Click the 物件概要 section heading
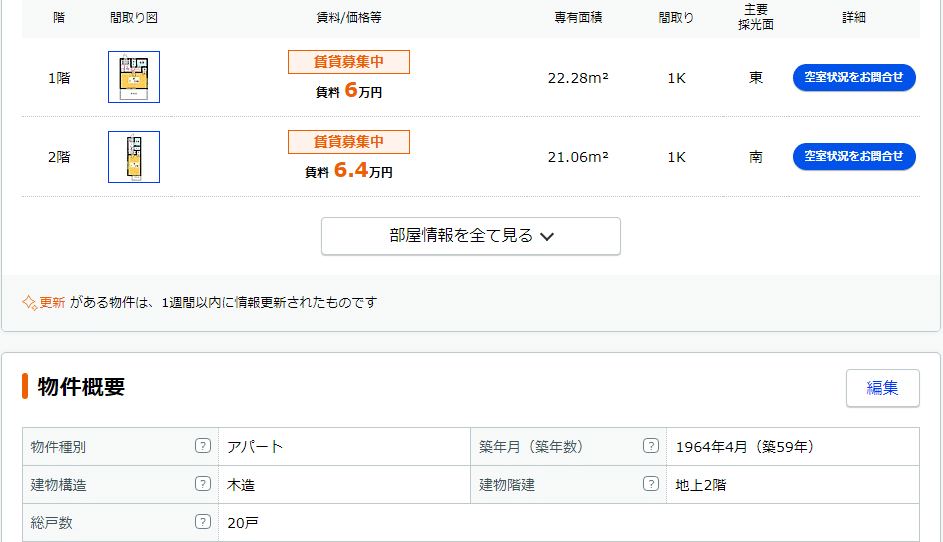The width and height of the screenshot is (943, 542). (81, 388)
